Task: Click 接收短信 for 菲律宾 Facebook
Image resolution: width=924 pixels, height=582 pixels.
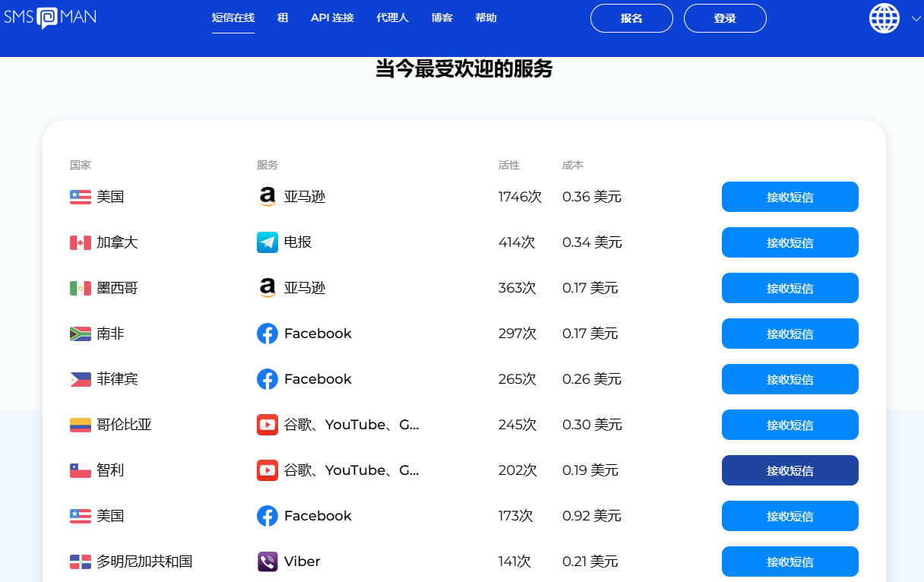Action: 790,379
